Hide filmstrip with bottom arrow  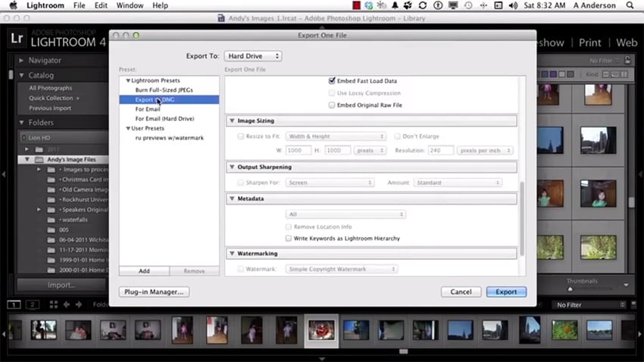pyautogui.click(x=322, y=359)
